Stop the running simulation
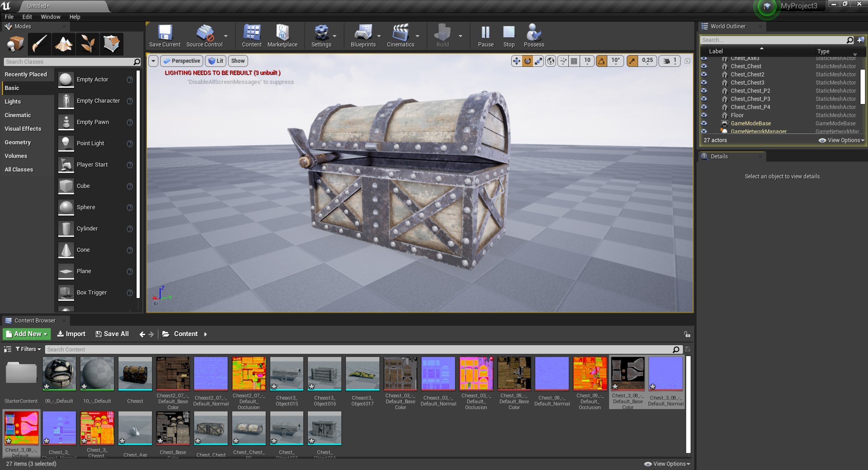 click(x=509, y=35)
